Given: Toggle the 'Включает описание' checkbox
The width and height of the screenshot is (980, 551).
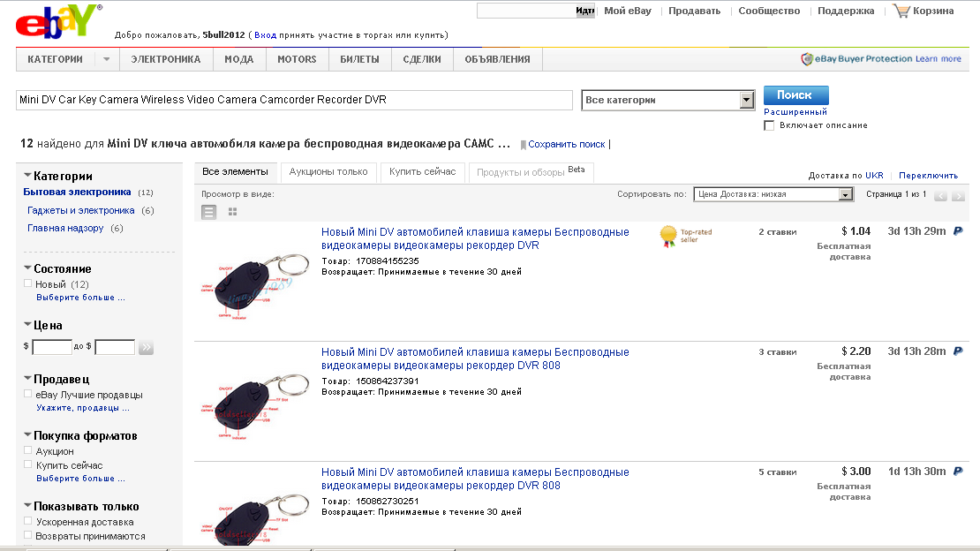Looking at the screenshot, I should click(769, 125).
